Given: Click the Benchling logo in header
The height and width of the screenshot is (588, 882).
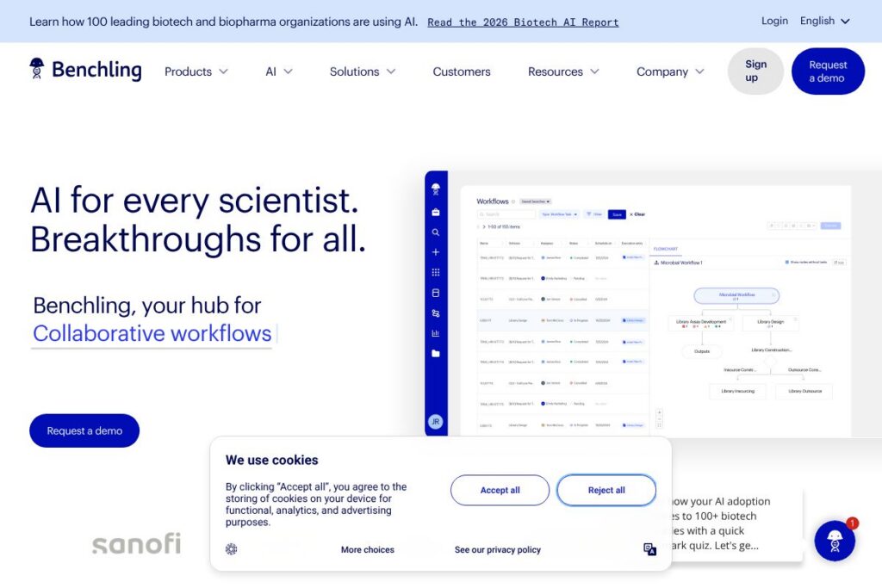Looking at the screenshot, I should [x=85, y=71].
